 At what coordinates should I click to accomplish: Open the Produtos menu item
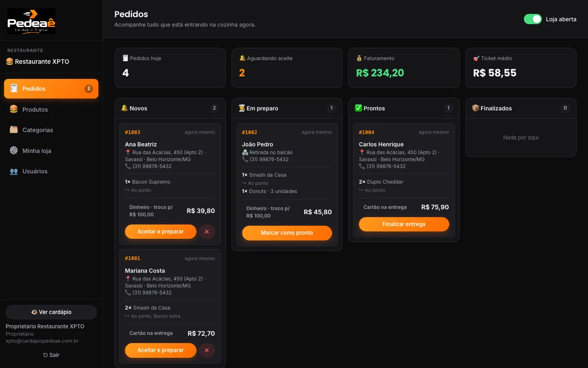(51, 109)
